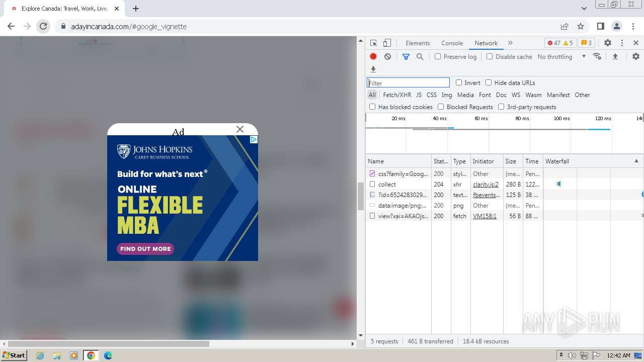Filter requests by Manifest
Screen dimensions: 644x362
click(558, 95)
